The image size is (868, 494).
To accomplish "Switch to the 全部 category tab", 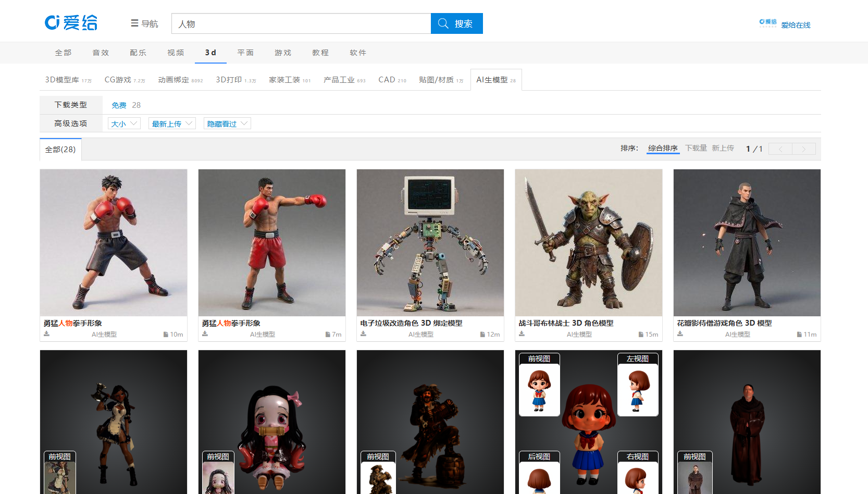I will (63, 53).
